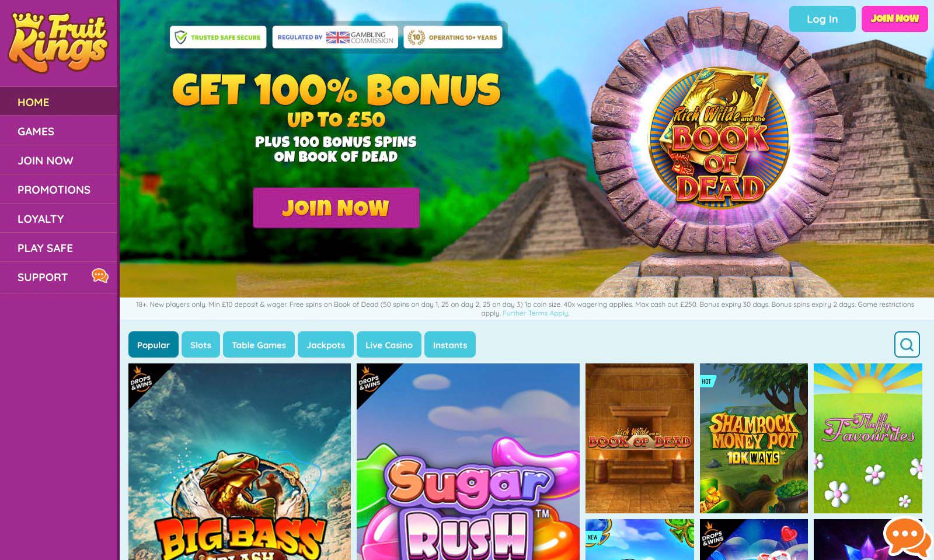
Task: Click the Trusted Safe Secure badge
Action: coord(218,37)
